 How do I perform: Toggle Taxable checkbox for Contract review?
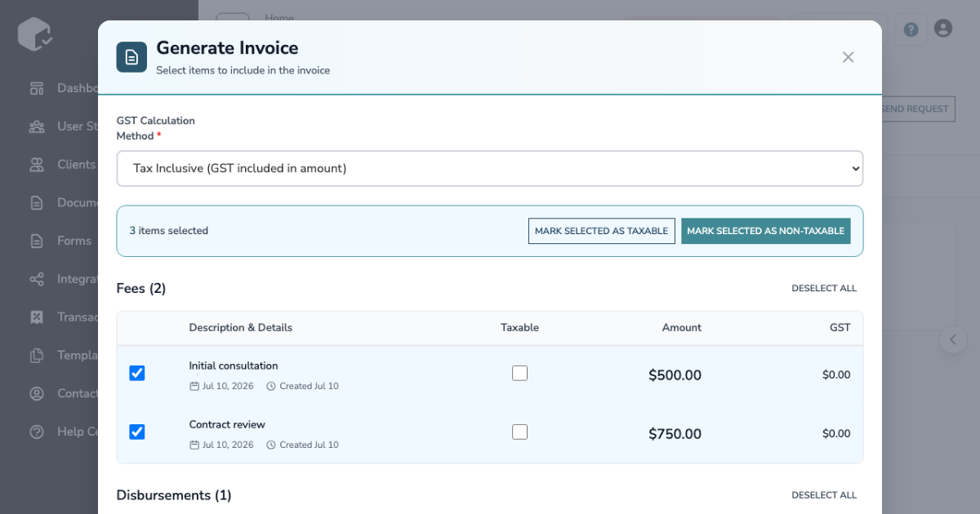pyautogui.click(x=519, y=432)
